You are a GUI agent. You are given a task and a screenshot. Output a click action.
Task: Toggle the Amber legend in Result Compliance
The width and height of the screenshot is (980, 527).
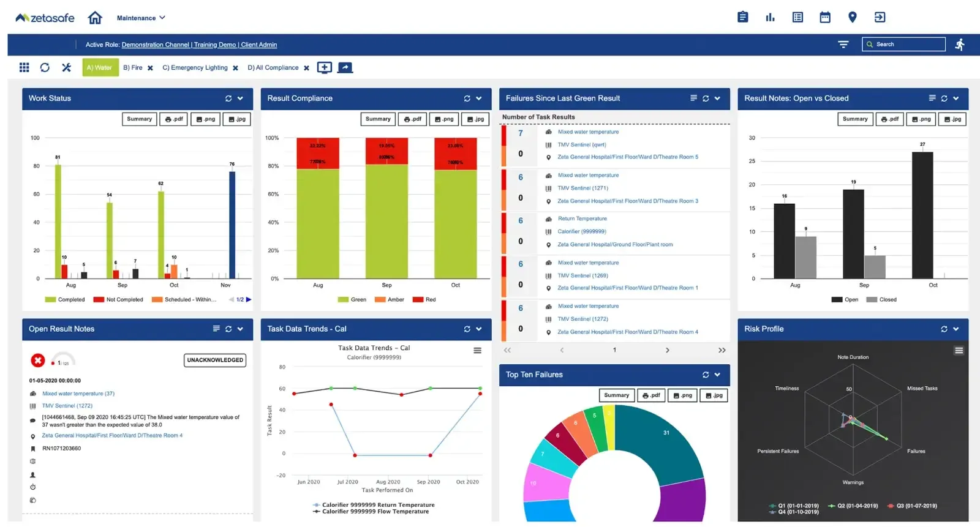(390, 300)
